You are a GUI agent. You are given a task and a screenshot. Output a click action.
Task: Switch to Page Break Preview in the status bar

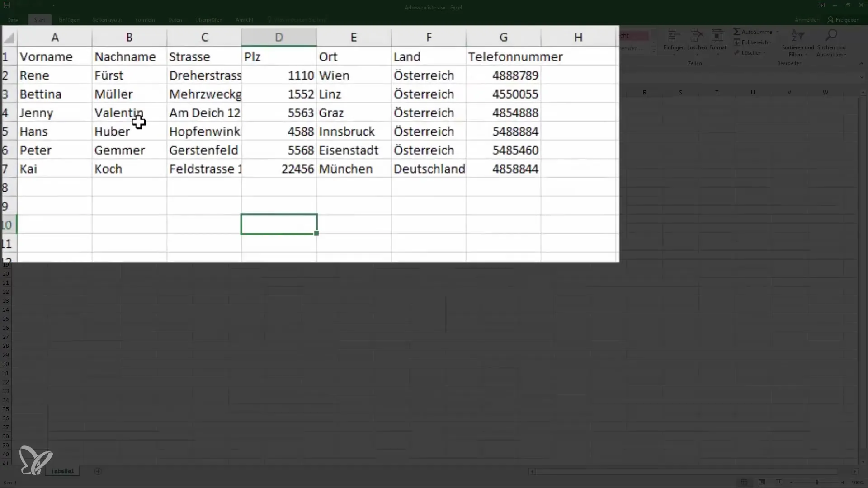pos(778,483)
